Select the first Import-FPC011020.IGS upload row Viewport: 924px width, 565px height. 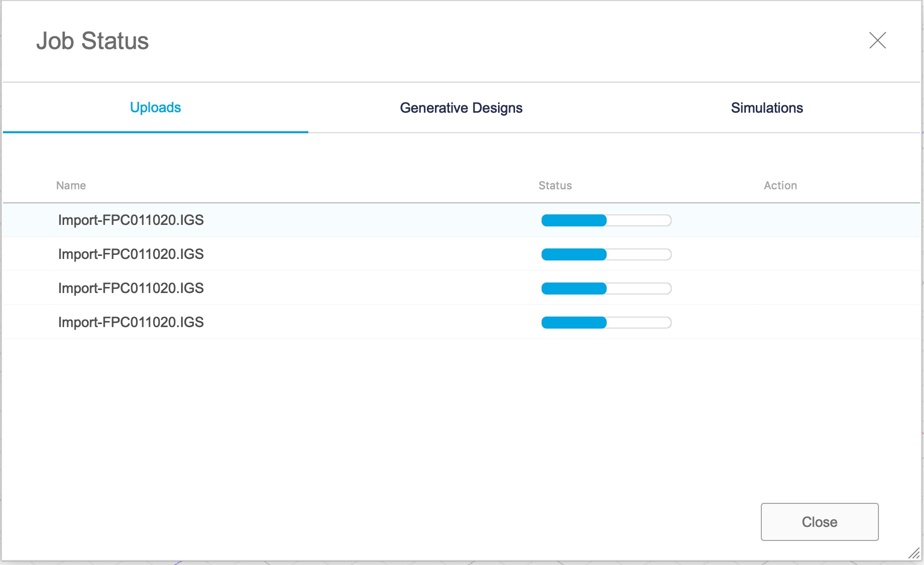pyautogui.click(x=131, y=220)
